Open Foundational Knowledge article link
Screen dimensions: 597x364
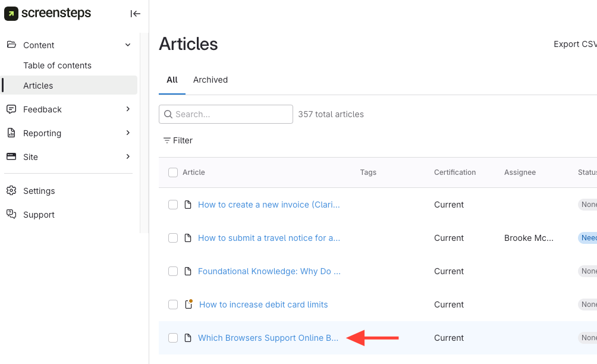[x=269, y=271]
